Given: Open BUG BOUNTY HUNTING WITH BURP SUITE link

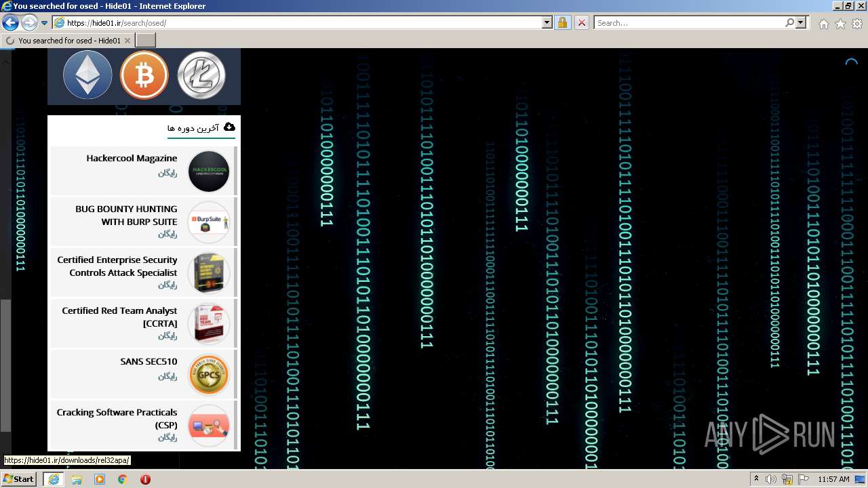Looking at the screenshot, I should point(126,215).
